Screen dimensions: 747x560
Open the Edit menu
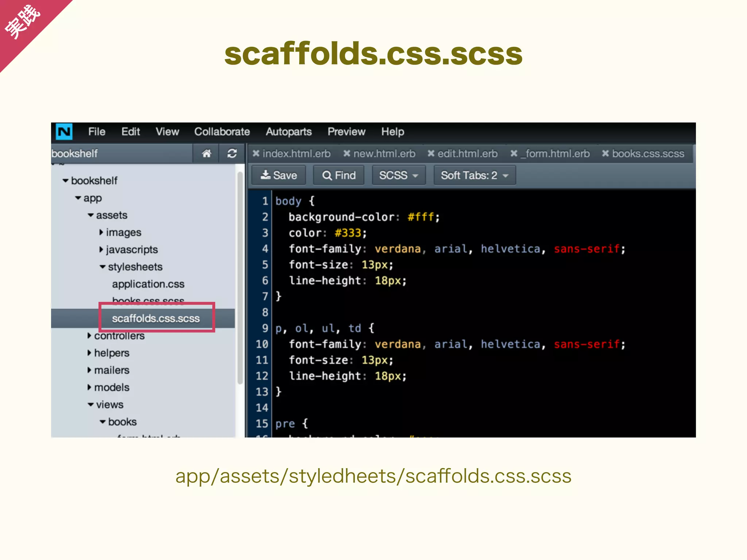(131, 132)
